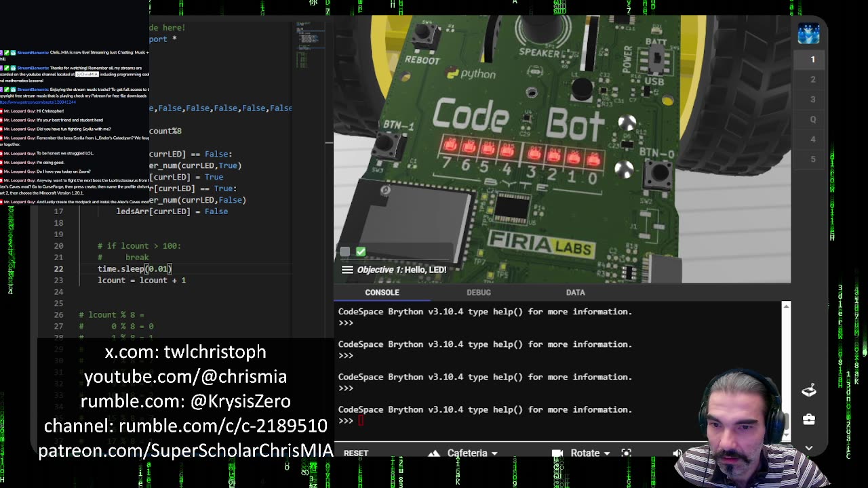Click the environment mountain icon
The image size is (868, 488).
433,453
